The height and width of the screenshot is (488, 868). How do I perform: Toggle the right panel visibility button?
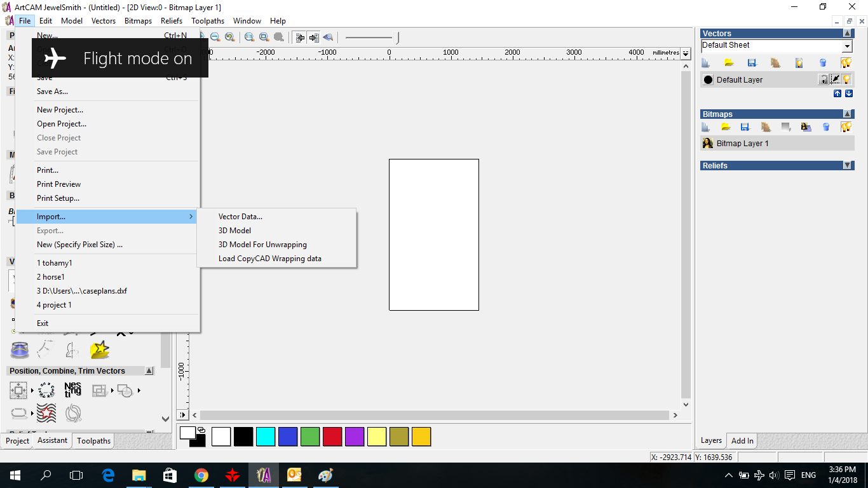pos(314,37)
